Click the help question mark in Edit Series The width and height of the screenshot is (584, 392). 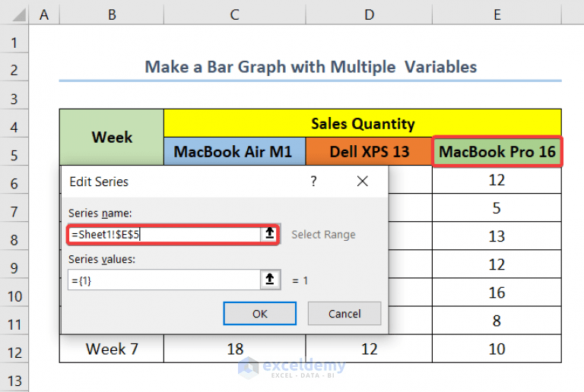click(x=313, y=182)
